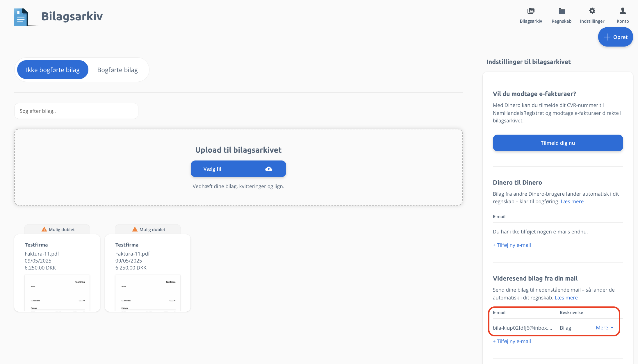The image size is (638, 364).
Task: Click the Bilagsarkiv page title
Action: pos(72,16)
